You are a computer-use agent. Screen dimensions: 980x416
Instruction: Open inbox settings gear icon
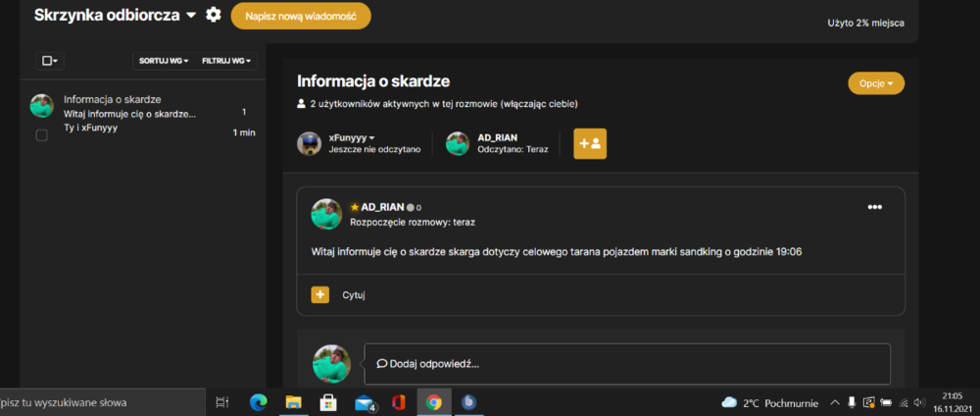(x=214, y=15)
